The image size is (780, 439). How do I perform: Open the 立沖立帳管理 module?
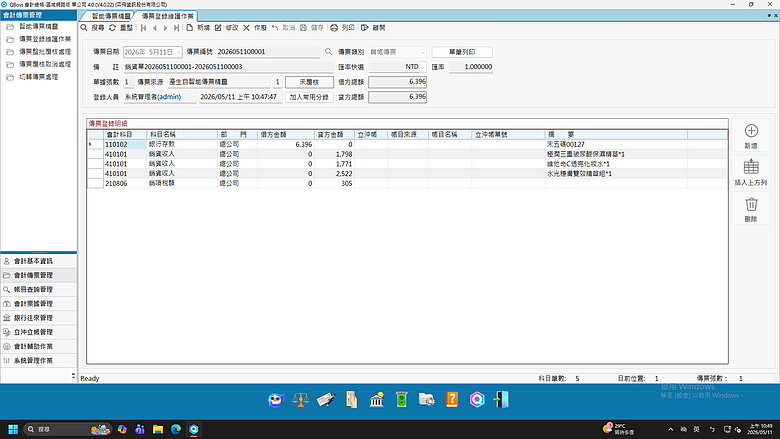(x=39, y=332)
